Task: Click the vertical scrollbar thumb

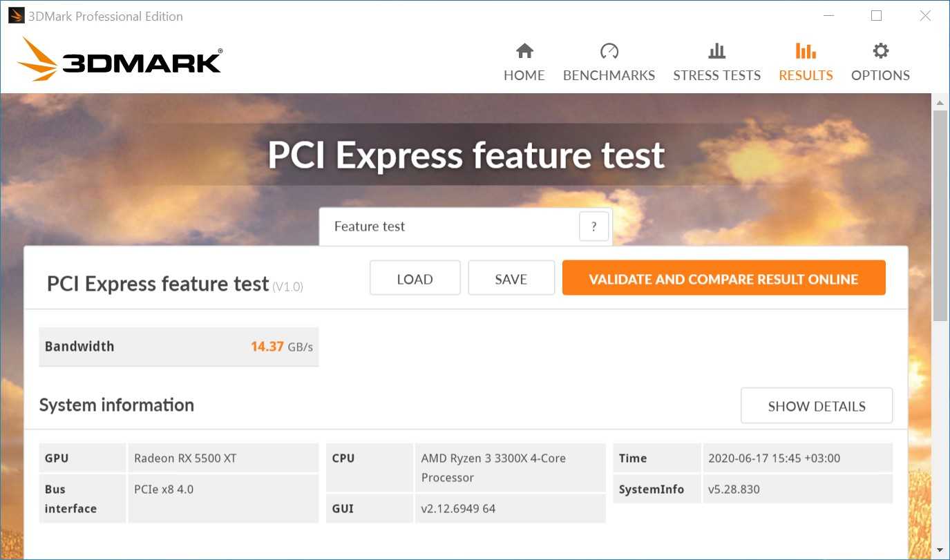Action: coord(940,214)
